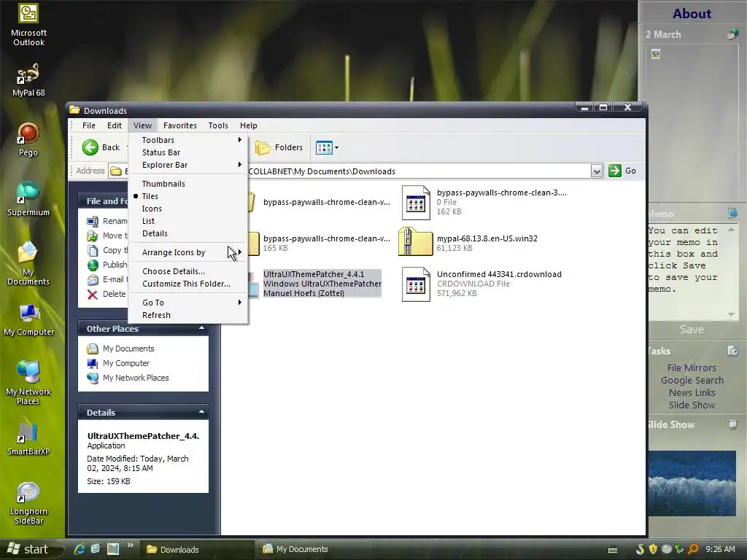Image resolution: width=747 pixels, height=560 pixels.
Task: Select the mypal-68.13.8.en-US.win32 zip folder
Action: coord(468,243)
